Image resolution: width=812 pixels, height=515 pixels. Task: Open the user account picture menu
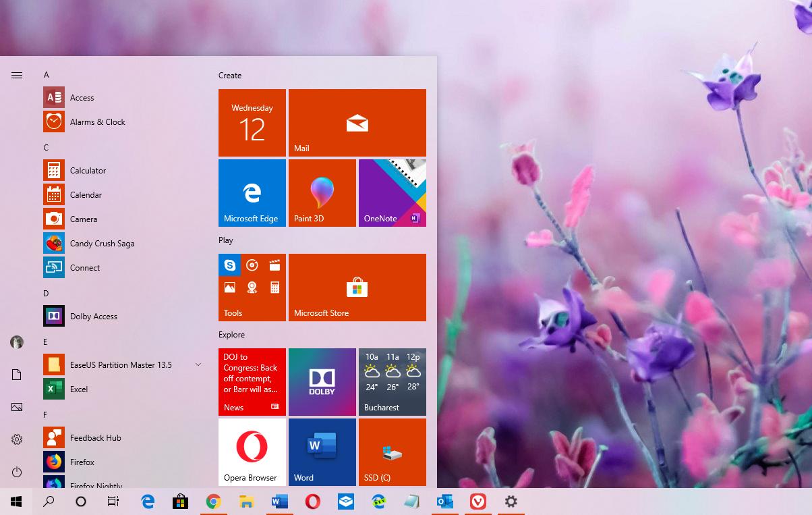[x=17, y=342]
